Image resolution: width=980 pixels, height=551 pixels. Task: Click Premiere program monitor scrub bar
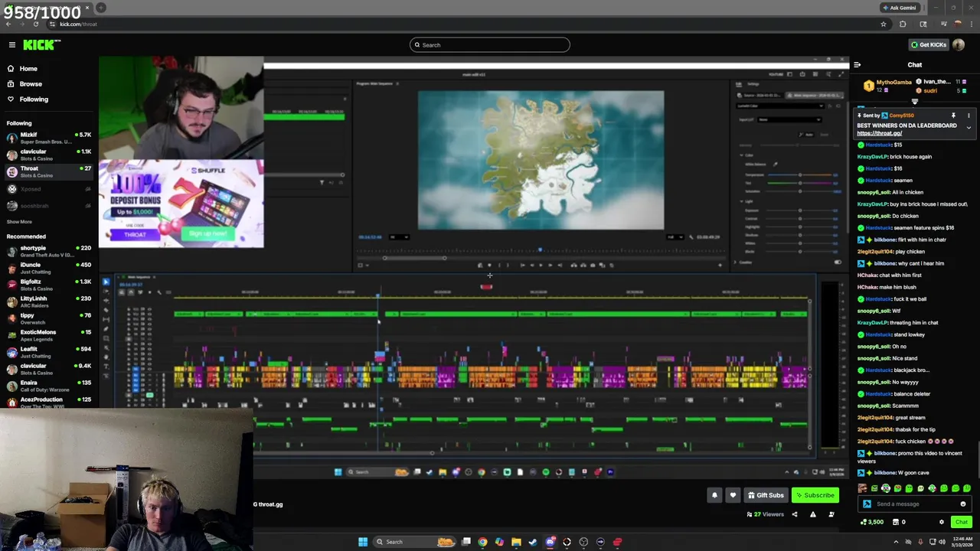point(541,249)
